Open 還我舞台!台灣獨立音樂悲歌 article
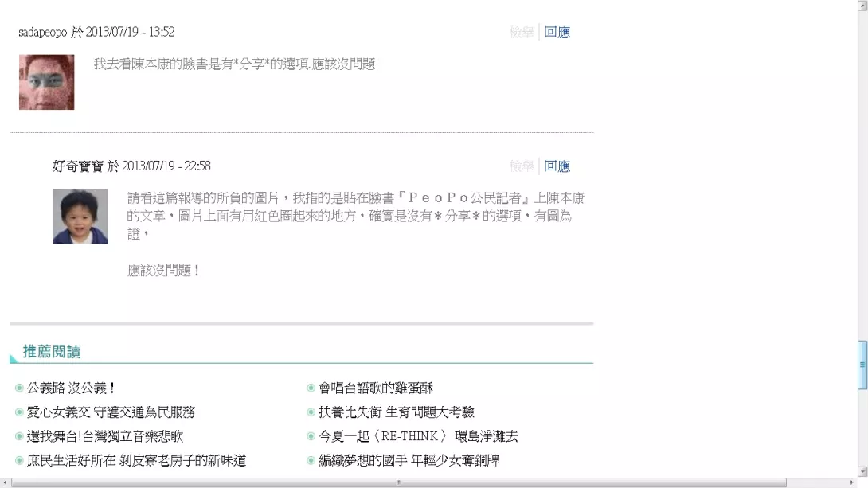Image resolution: width=868 pixels, height=488 pixels. [x=105, y=436]
